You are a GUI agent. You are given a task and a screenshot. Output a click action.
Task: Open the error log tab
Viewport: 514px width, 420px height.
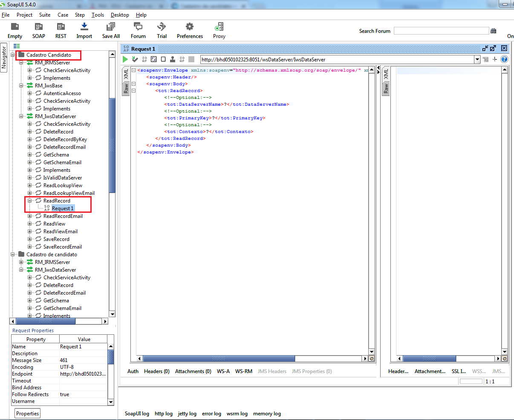[x=211, y=414]
